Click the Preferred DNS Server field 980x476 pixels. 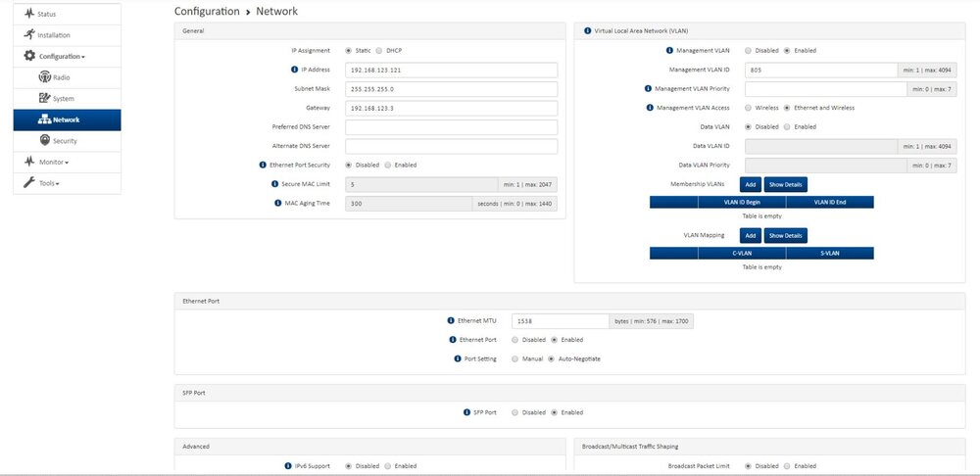pos(451,127)
